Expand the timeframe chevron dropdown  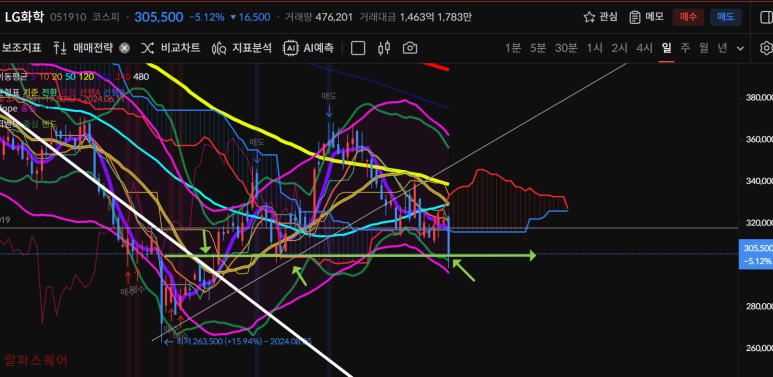pyautogui.click(x=740, y=48)
